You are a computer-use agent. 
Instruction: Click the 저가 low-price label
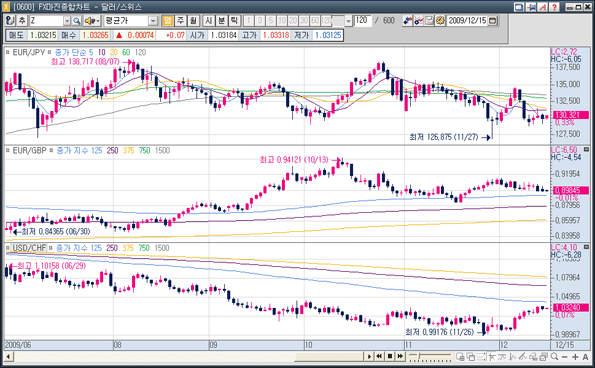click(302, 35)
